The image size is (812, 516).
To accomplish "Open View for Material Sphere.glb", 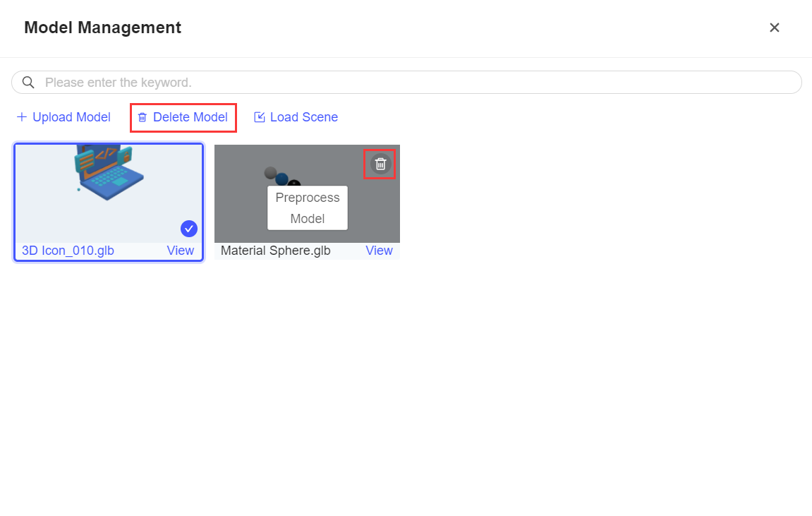I will click(379, 250).
